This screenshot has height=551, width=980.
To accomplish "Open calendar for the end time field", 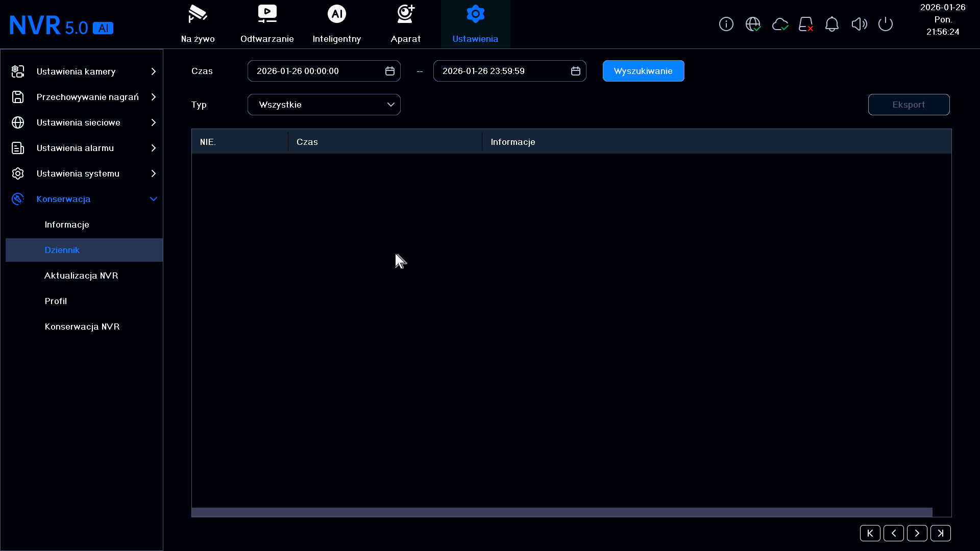I will 576,71.
